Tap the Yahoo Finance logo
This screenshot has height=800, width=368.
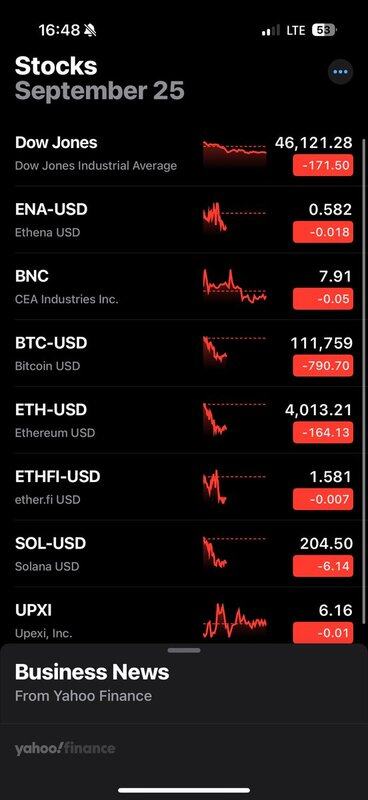coord(65,748)
